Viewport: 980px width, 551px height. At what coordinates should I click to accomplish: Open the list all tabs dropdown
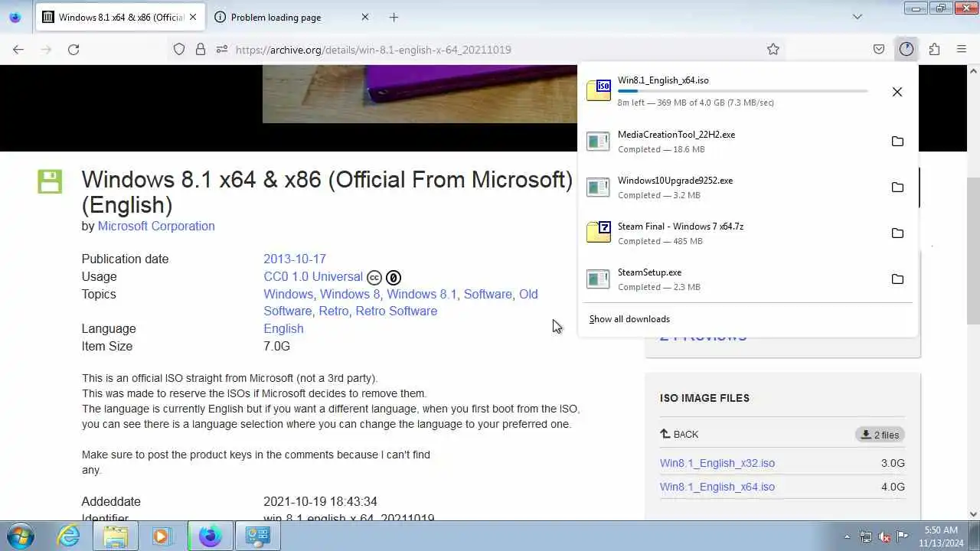(857, 17)
